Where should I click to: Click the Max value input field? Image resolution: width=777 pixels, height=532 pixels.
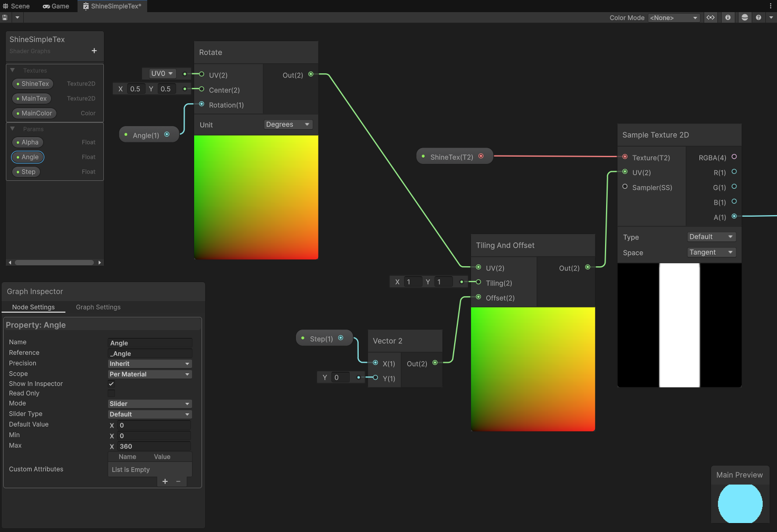point(154,447)
